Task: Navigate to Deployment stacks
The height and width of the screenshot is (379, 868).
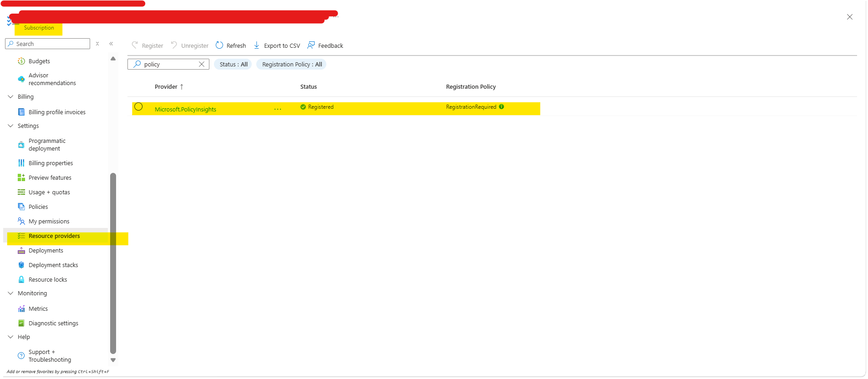Action: point(53,265)
